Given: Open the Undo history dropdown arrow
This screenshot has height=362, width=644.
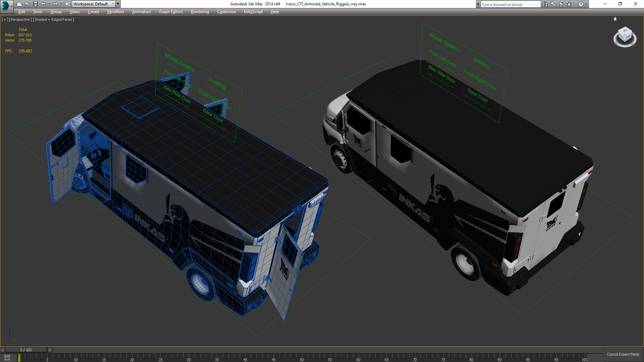Looking at the screenshot, I should 49,4.
